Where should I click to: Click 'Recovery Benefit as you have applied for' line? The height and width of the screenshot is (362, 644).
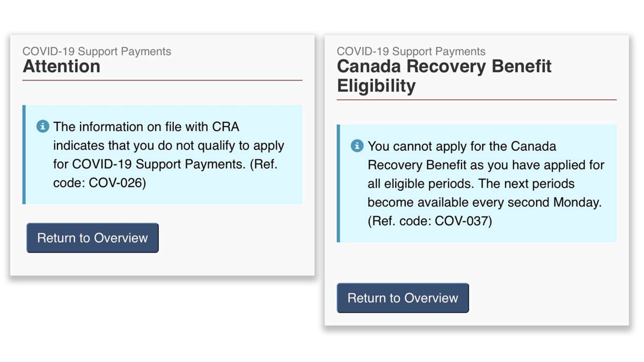[486, 165]
